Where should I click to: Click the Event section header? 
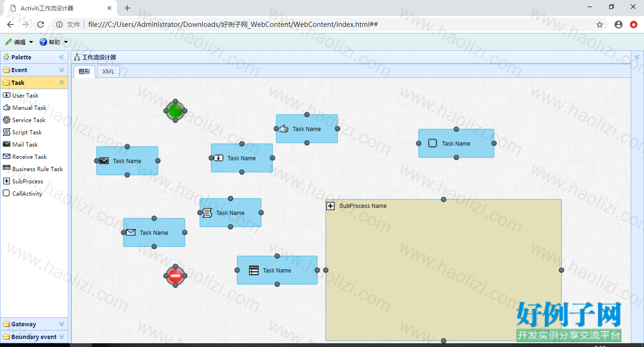pyautogui.click(x=34, y=70)
